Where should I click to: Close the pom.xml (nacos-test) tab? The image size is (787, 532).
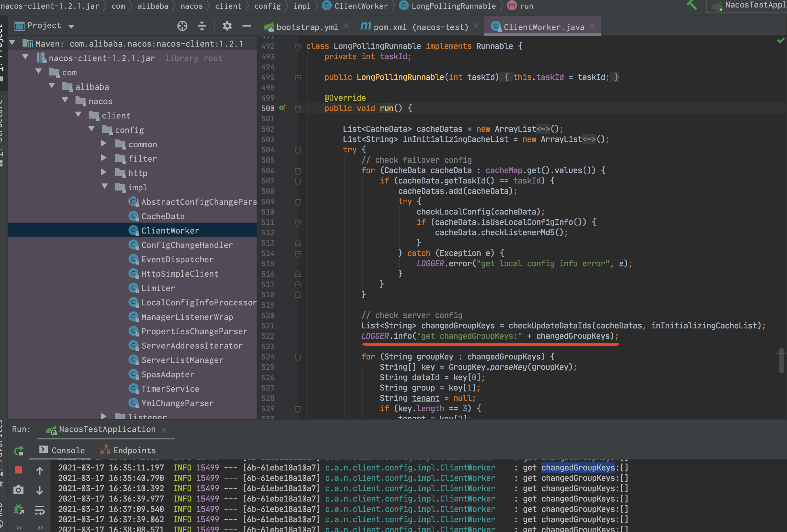click(x=476, y=26)
